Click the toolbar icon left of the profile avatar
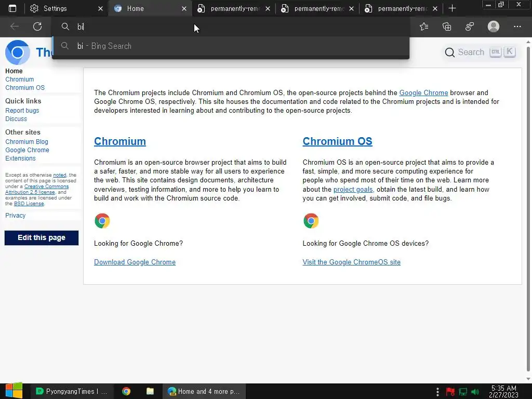Screen dimensions: 532x399 [x=470, y=26]
